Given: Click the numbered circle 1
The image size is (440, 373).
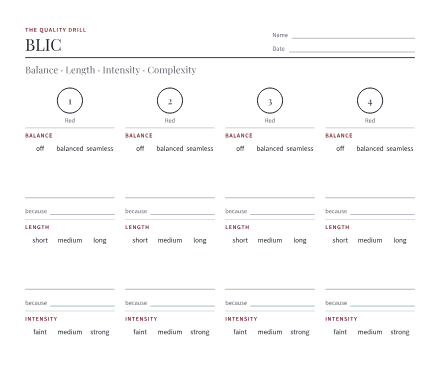Looking at the screenshot, I should pos(70,101).
